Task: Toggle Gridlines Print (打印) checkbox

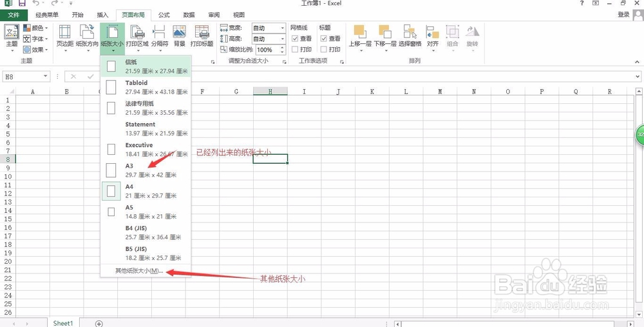Action: (x=294, y=50)
